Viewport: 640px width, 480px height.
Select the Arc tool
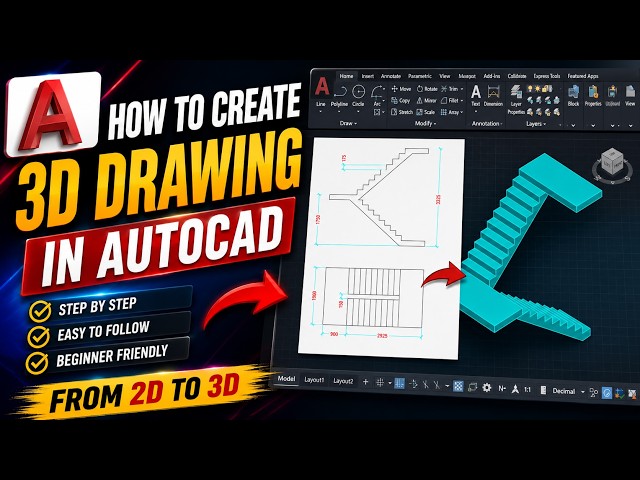378,96
